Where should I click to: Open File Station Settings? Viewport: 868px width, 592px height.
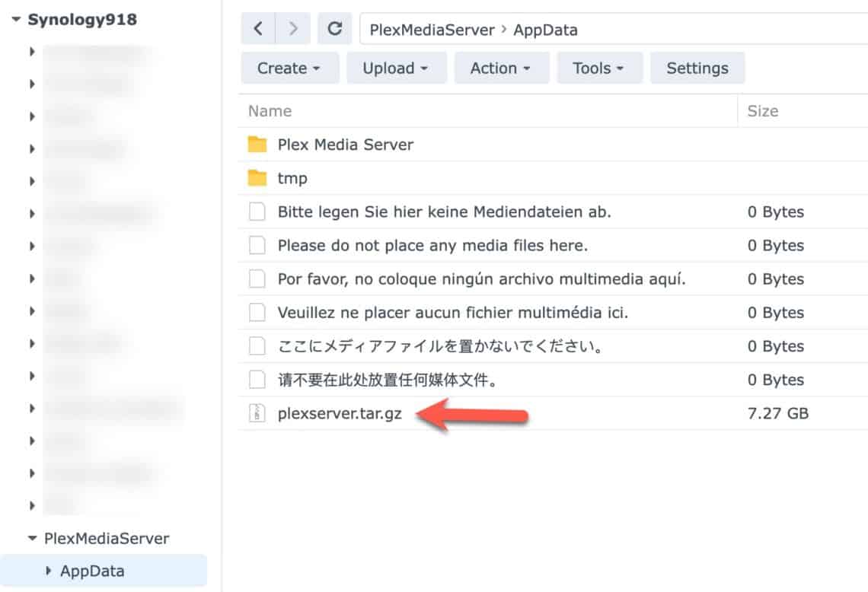(697, 68)
